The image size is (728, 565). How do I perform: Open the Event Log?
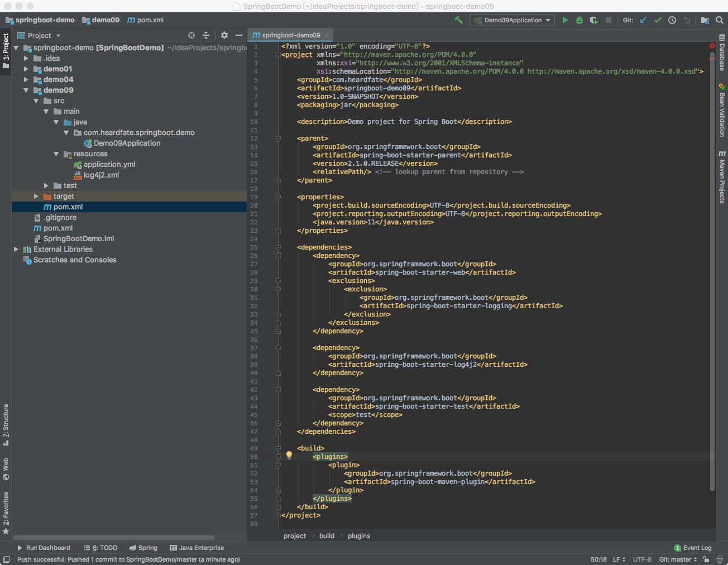coord(693,548)
